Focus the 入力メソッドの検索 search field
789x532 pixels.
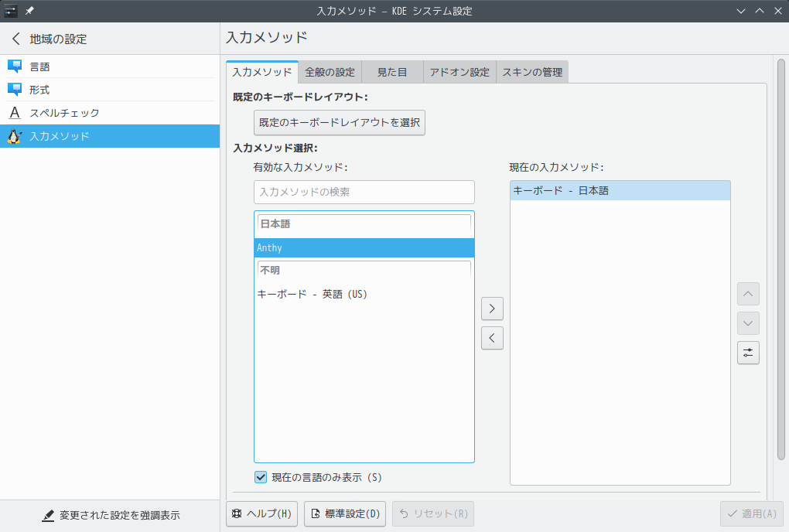[x=364, y=192]
